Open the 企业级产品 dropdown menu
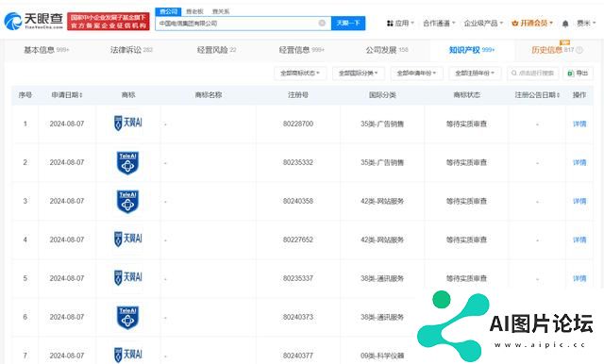604x364 pixels. click(x=483, y=23)
